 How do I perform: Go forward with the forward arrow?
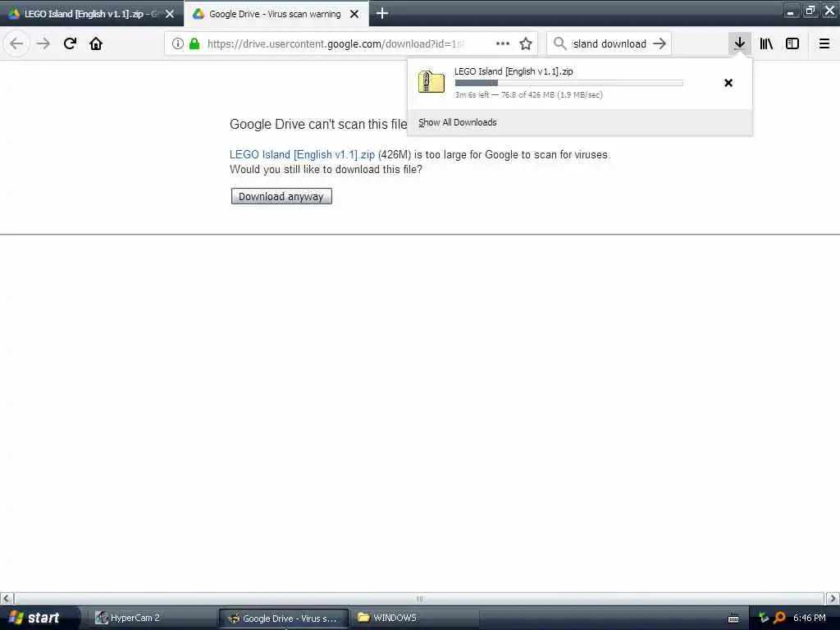click(43, 43)
